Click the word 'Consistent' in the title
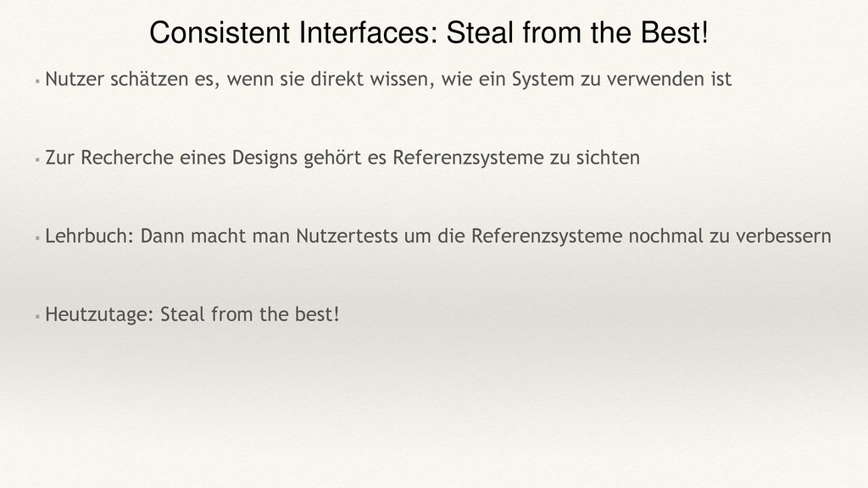The height and width of the screenshot is (488, 868). pos(220,33)
